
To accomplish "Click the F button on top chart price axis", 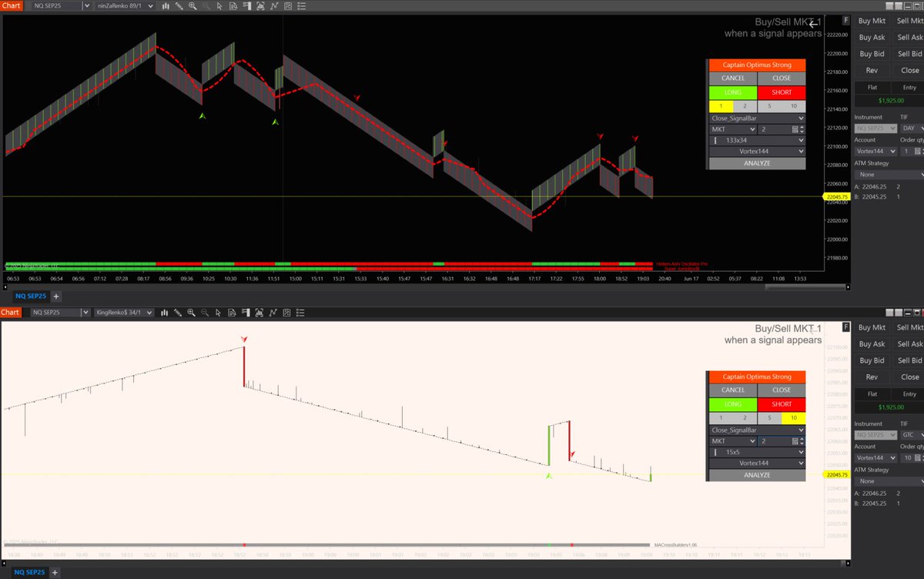I will [x=846, y=20].
